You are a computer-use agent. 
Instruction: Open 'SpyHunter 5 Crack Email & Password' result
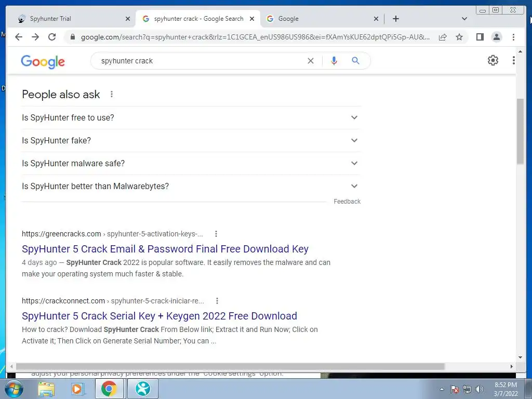point(165,249)
